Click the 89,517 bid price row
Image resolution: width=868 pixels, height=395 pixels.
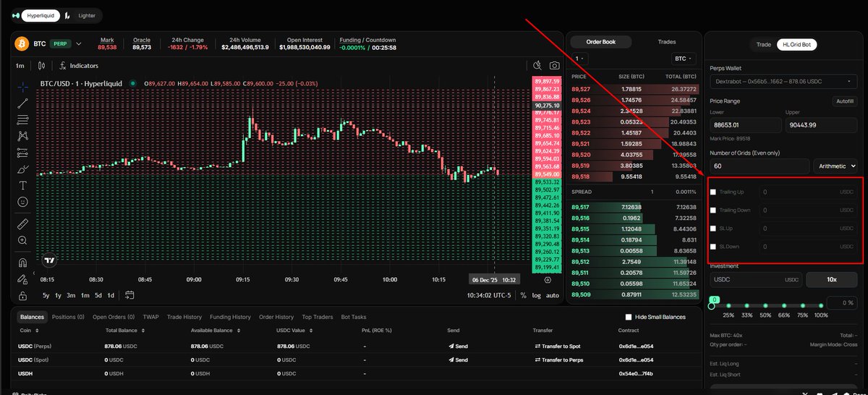634,208
